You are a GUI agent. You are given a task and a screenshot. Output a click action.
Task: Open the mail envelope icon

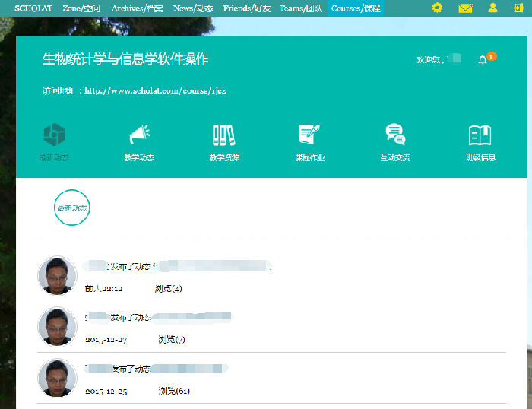(465, 8)
